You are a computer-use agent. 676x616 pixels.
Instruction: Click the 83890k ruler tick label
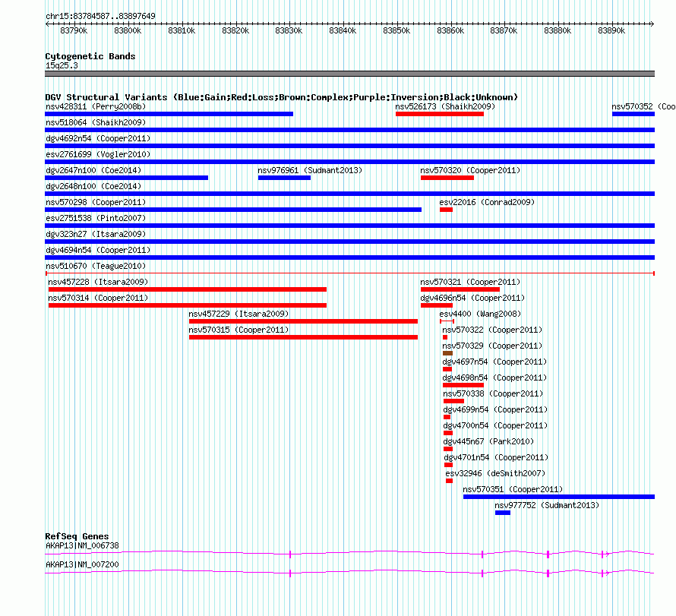611,30
